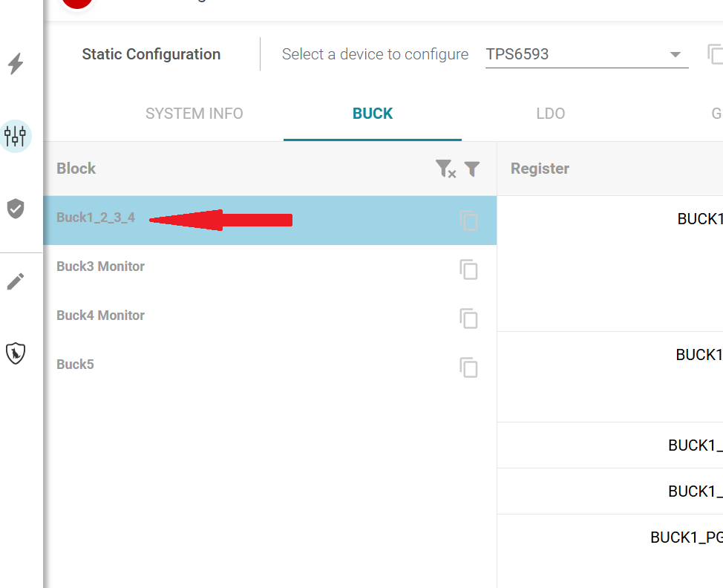This screenshot has width=723, height=588.
Task: Select the Buck3 Monitor block row
Action: 269,269
